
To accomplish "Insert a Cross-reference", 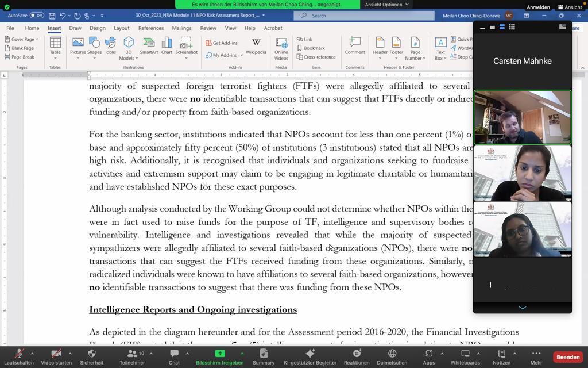I will coord(316,57).
